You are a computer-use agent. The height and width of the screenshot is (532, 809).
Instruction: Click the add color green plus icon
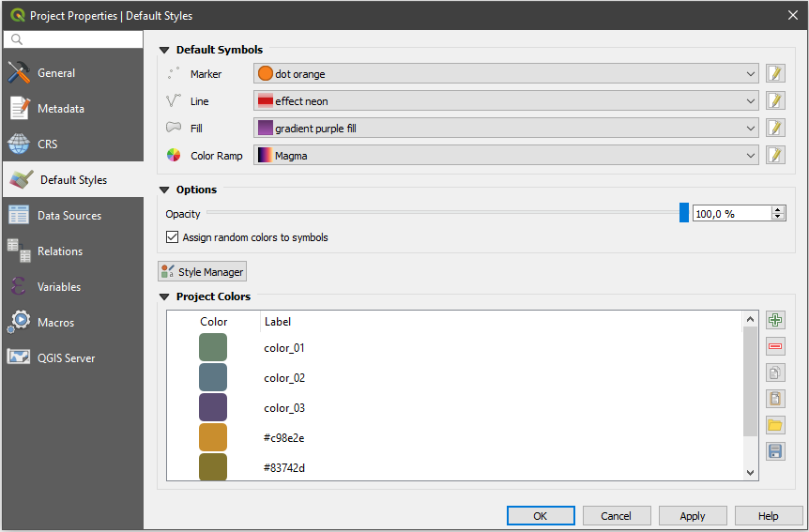(x=775, y=320)
